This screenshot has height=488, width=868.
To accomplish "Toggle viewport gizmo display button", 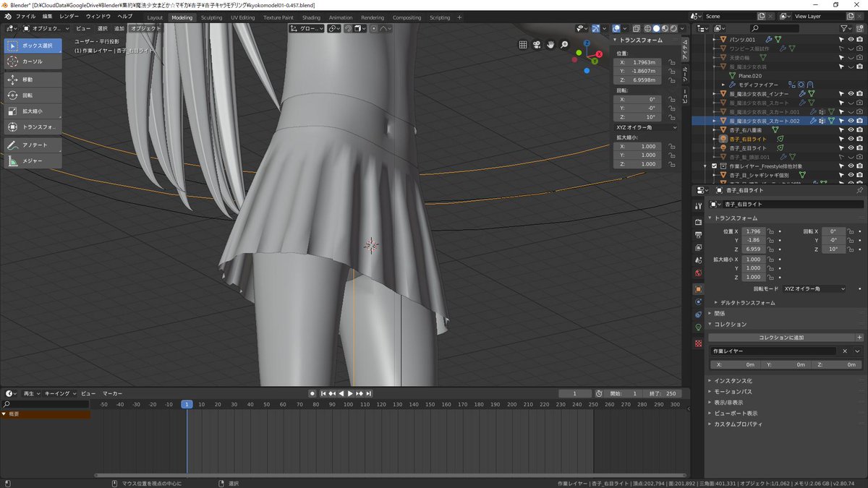I will pos(595,28).
